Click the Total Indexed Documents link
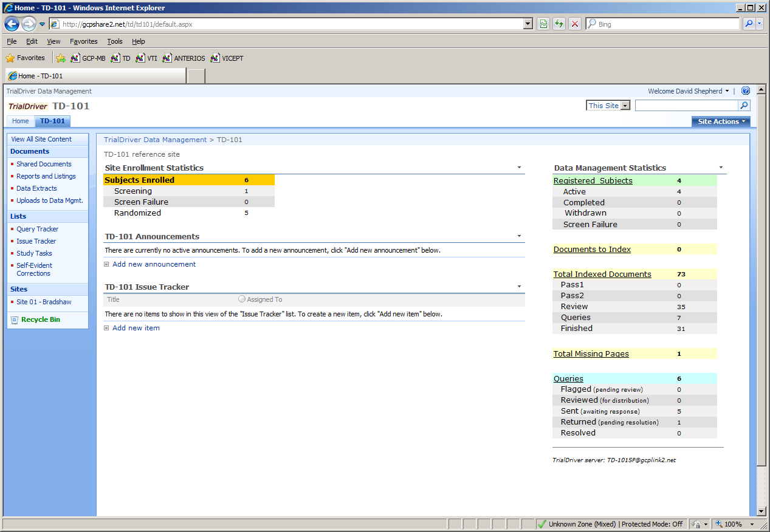This screenshot has width=770, height=532. (x=602, y=275)
